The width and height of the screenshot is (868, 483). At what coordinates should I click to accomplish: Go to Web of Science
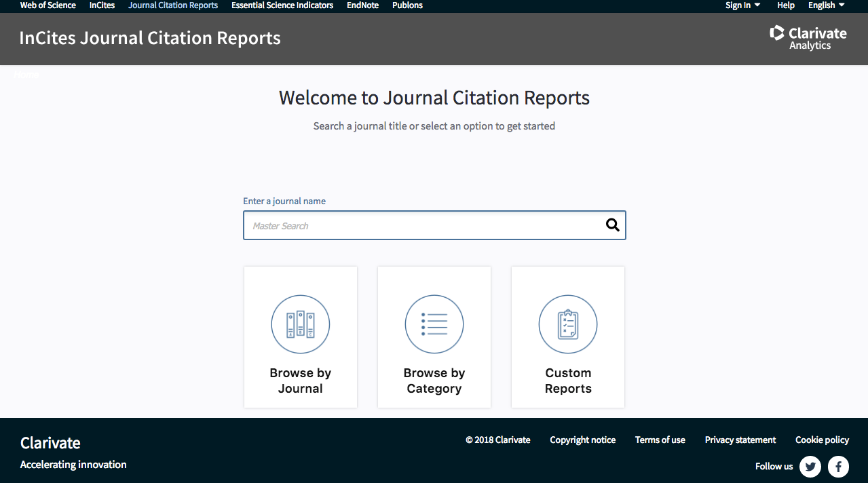(x=48, y=5)
